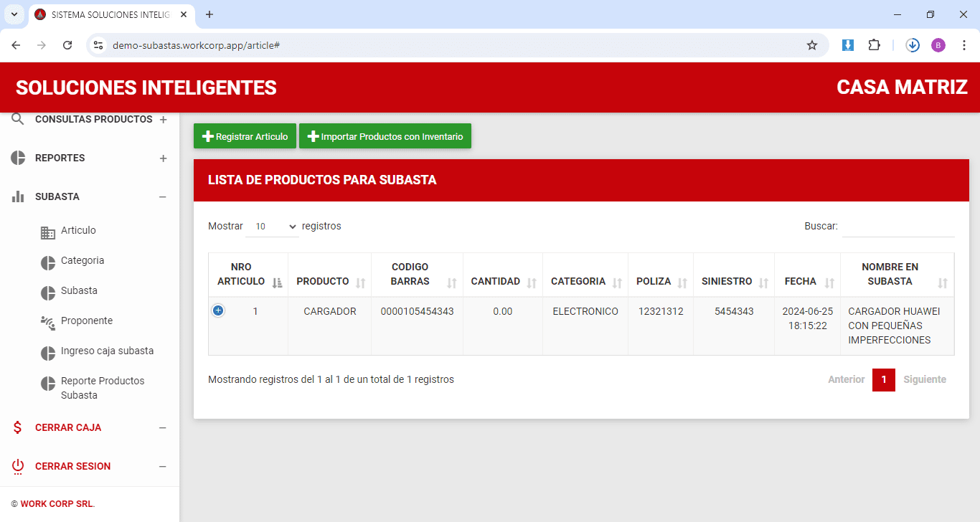This screenshot has height=522, width=980.
Task: Sort by FECHA column
Action: (x=807, y=275)
